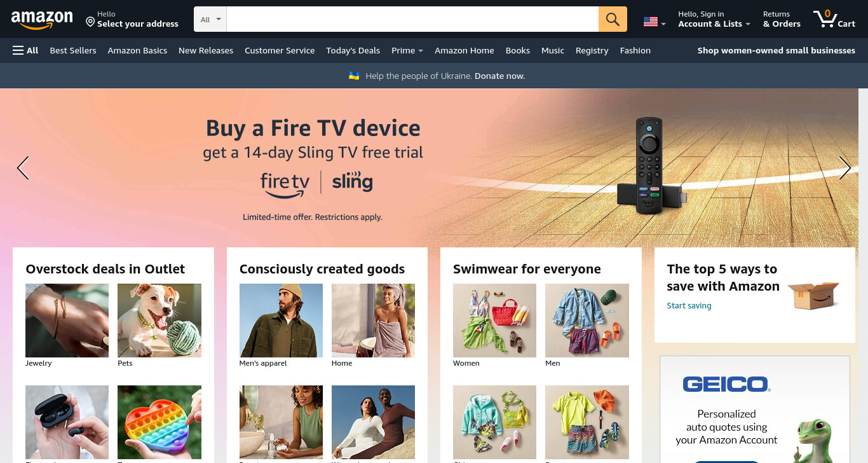The height and width of the screenshot is (463, 868).
Task: Click the orange search magnifier button
Action: point(613,19)
